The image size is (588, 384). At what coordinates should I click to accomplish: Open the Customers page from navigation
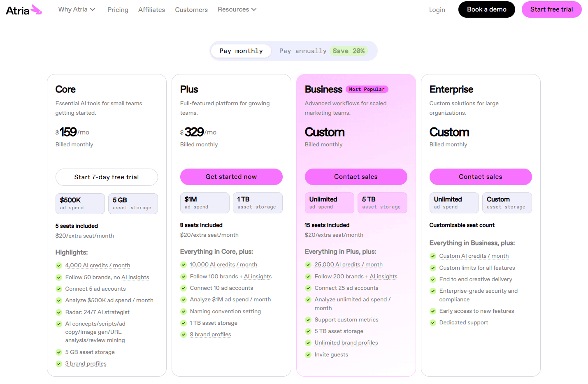tap(191, 10)
